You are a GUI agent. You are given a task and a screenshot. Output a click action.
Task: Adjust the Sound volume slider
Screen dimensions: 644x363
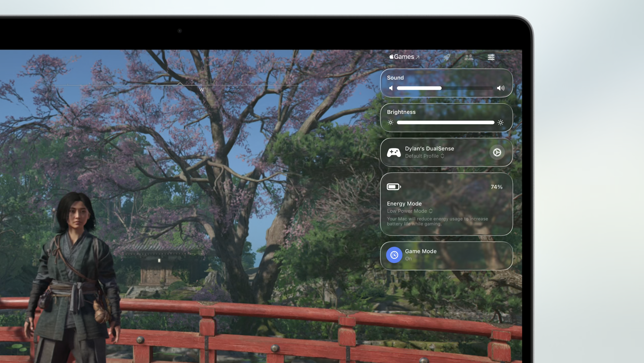(x=445, y=88)
